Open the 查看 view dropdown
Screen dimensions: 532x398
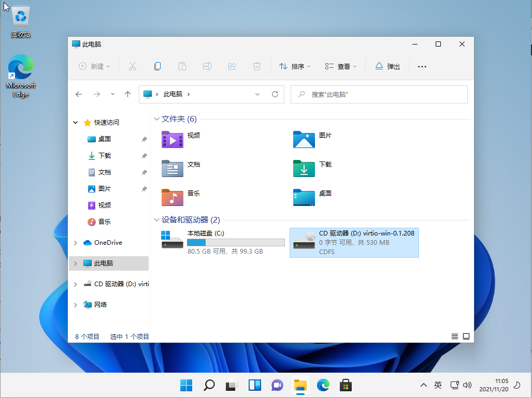340,66
